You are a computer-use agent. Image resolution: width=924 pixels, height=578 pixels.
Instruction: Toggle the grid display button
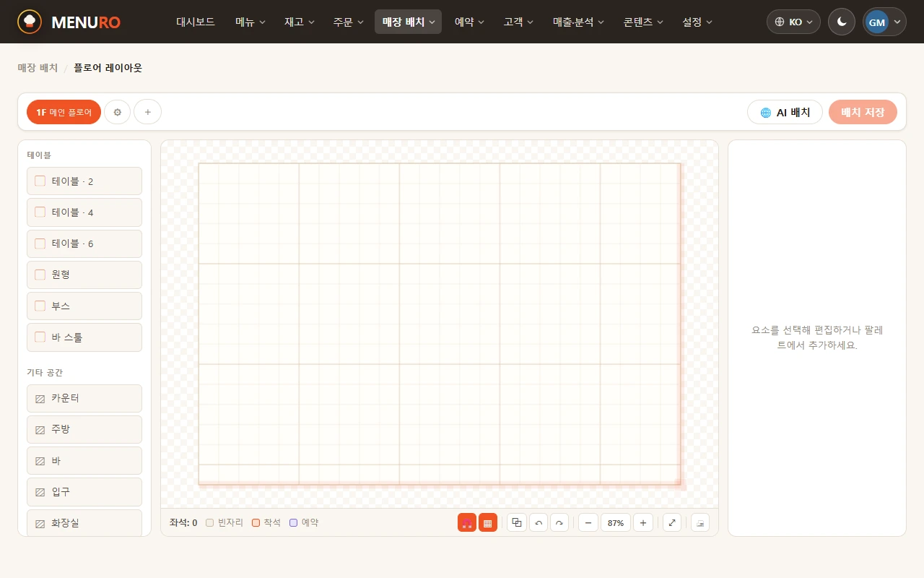point(487,523)
